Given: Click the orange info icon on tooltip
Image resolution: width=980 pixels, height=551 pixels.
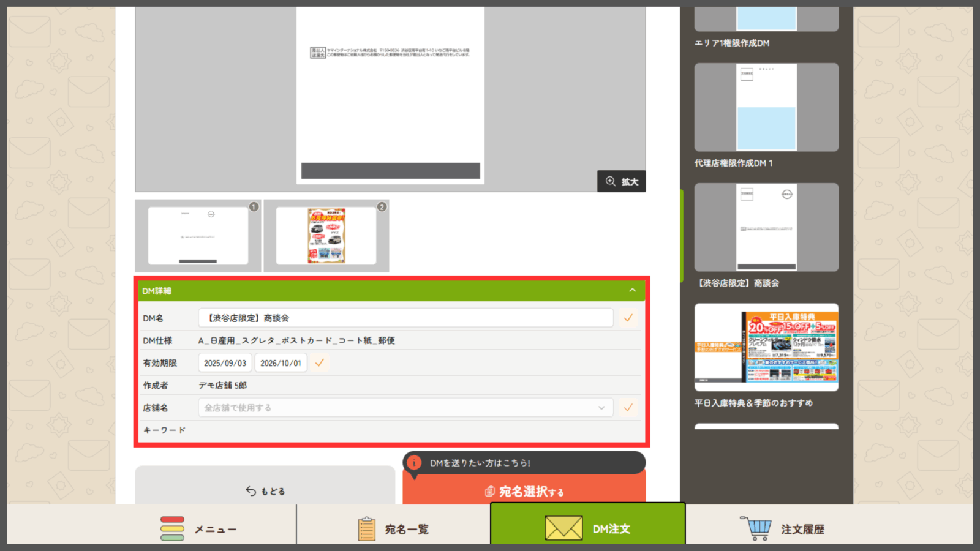Looking at the screenshot, I should coord(415,463).
